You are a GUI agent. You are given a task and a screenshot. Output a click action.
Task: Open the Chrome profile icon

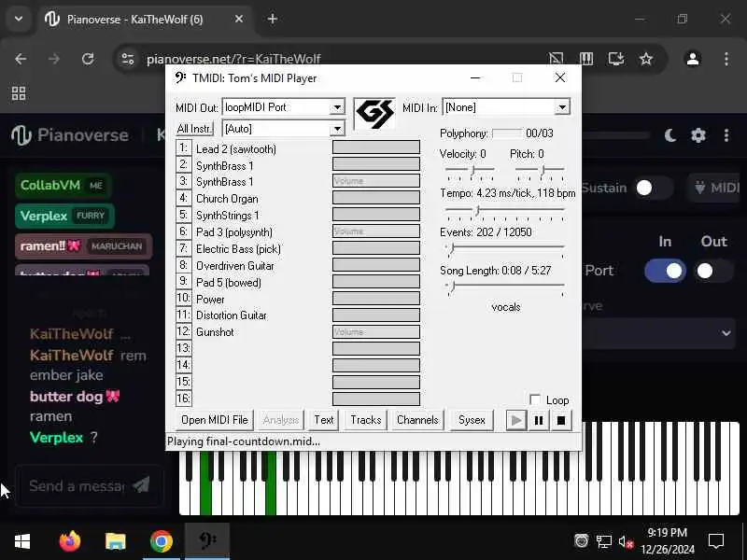693,59
